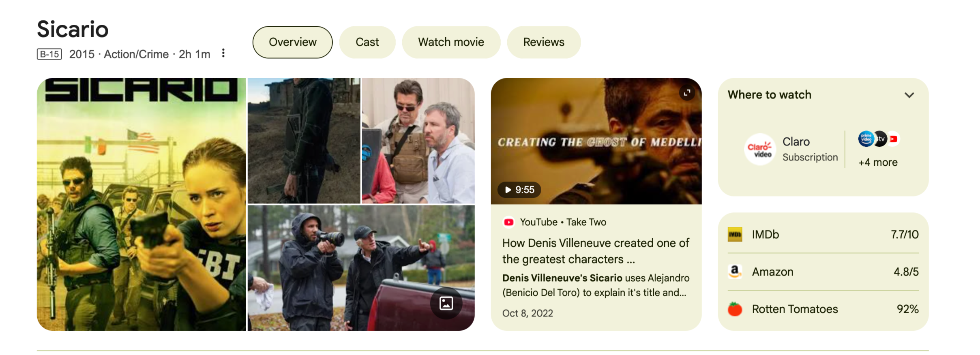Open the How Denis Villeneuve created video title
The image size is (980, 355).
pyautogui.click(x=596, y=251)
